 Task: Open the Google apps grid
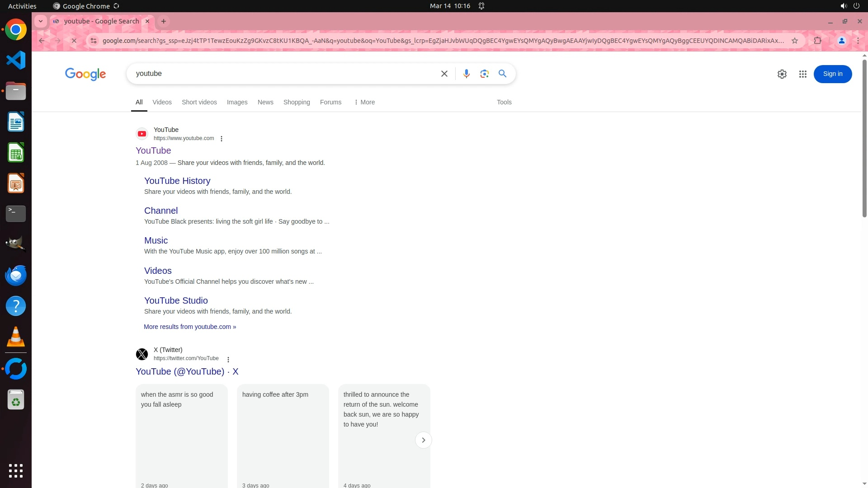(802, 74)
